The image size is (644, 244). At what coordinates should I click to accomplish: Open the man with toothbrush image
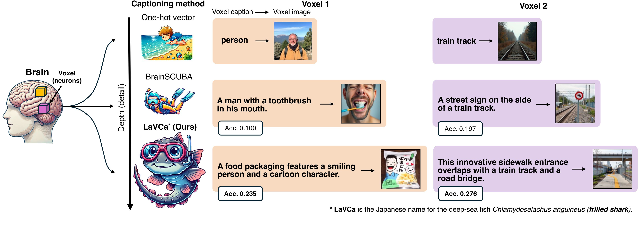(361, 104)
